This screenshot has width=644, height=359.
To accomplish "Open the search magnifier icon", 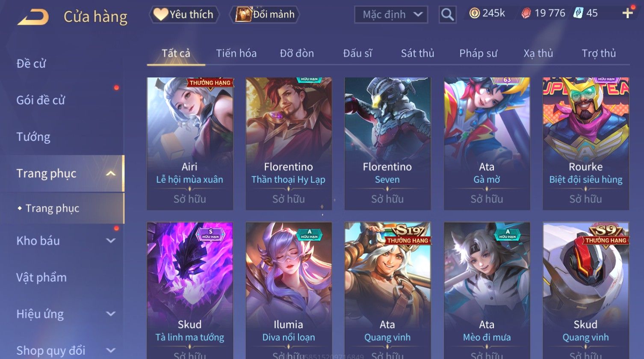I will click(x=447, y=15).
